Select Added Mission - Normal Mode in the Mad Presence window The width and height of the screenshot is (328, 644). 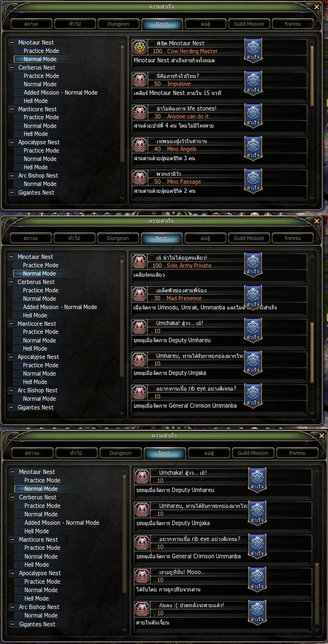pyautogui.click(x=60, y=307)
